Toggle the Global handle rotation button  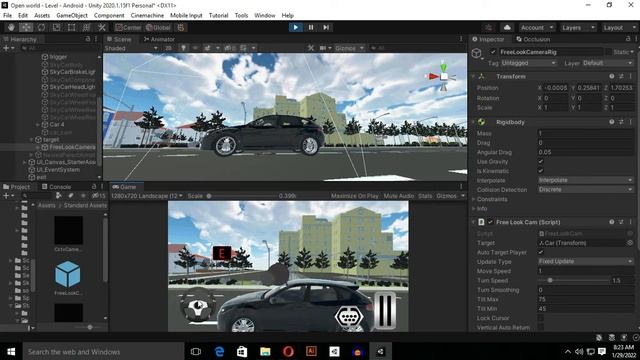pos(158,27)
